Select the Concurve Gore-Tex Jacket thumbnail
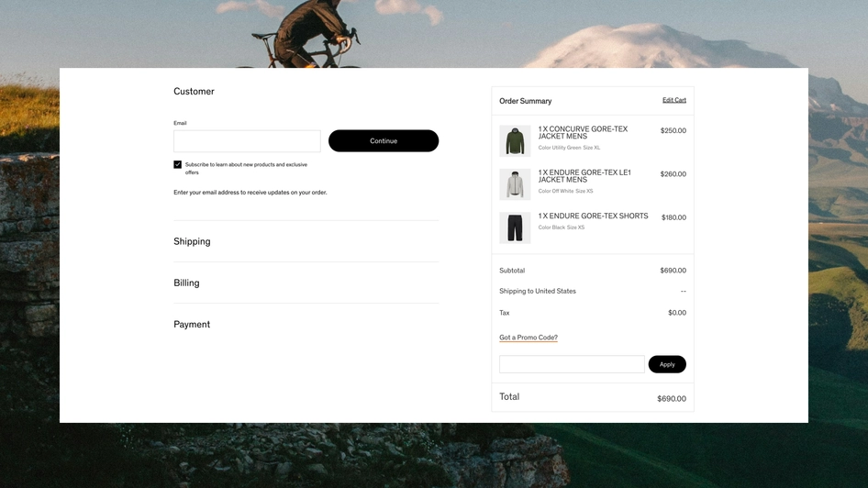This screenshot has width=868, height=488. pos(515,141)
